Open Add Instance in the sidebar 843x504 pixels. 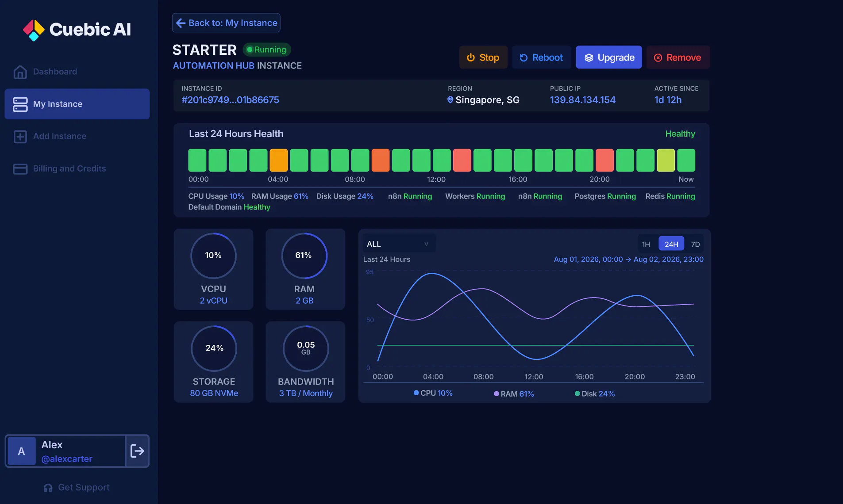click(77, 136)
